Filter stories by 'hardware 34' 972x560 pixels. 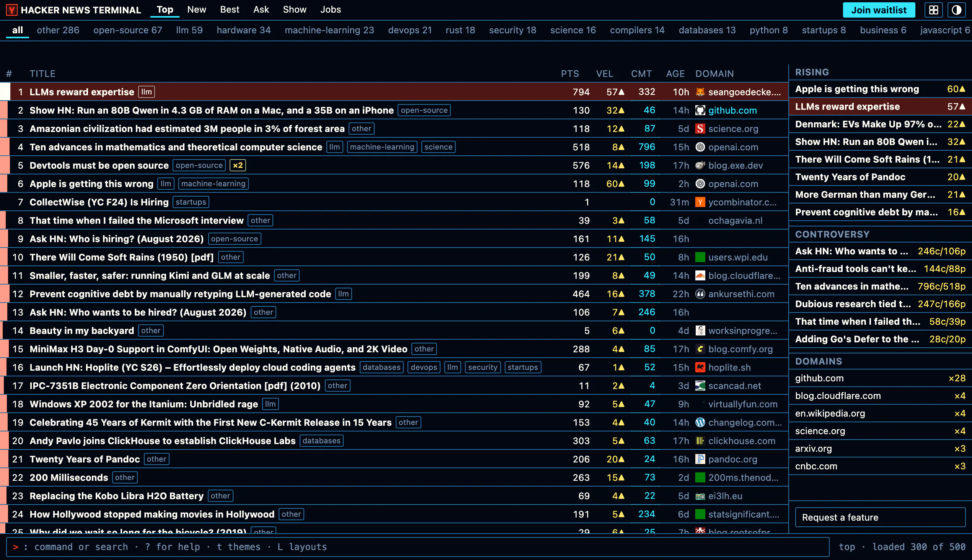(x=244, y=30)
